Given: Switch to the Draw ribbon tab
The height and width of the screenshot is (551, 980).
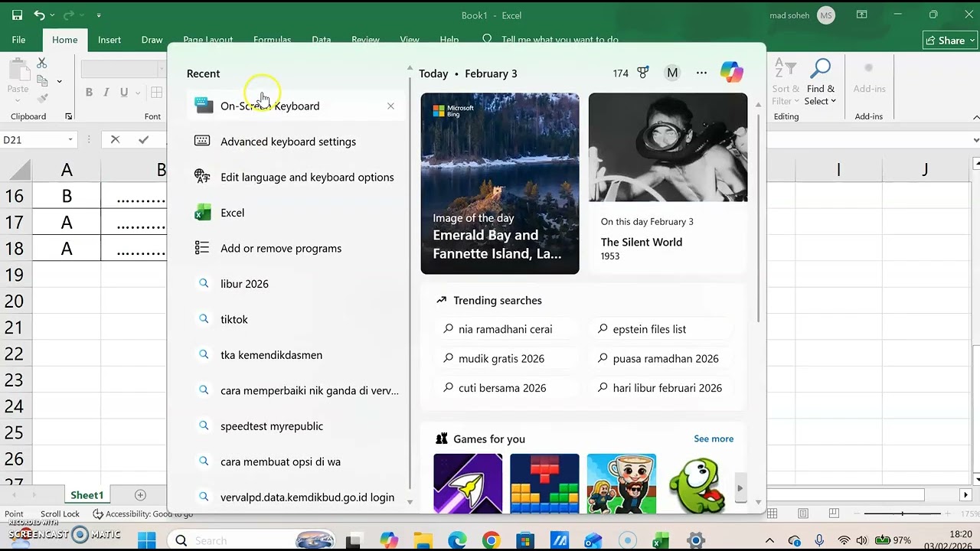Looking at the screenshot, I should (152, 40).
